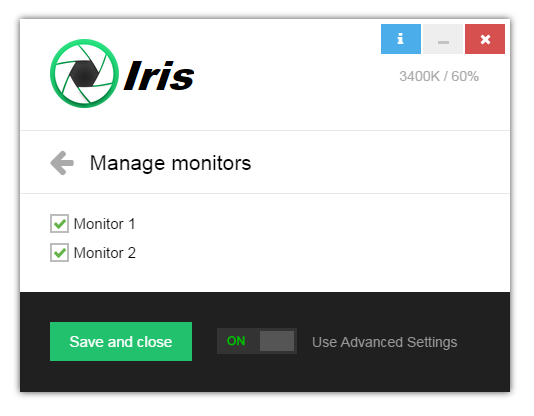Click the Save and close button
Screen dimensions: 534x416
(121, 341)
